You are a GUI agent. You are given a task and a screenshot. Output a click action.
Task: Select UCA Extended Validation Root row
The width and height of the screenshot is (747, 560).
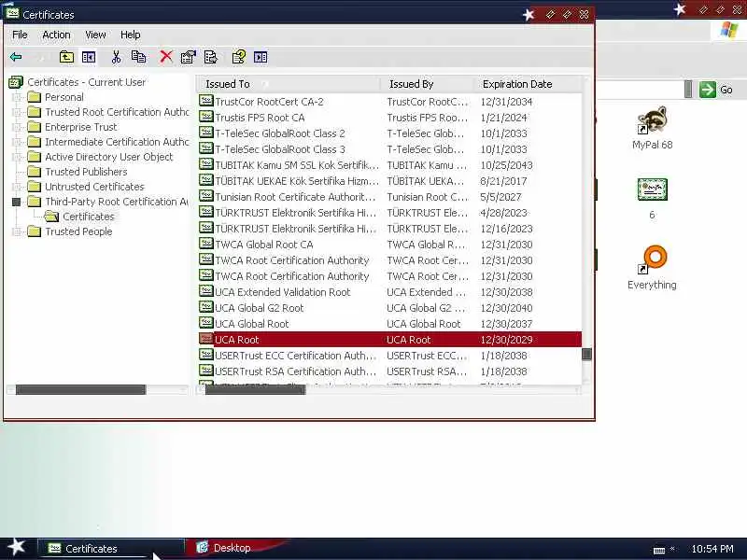point(389,292)
